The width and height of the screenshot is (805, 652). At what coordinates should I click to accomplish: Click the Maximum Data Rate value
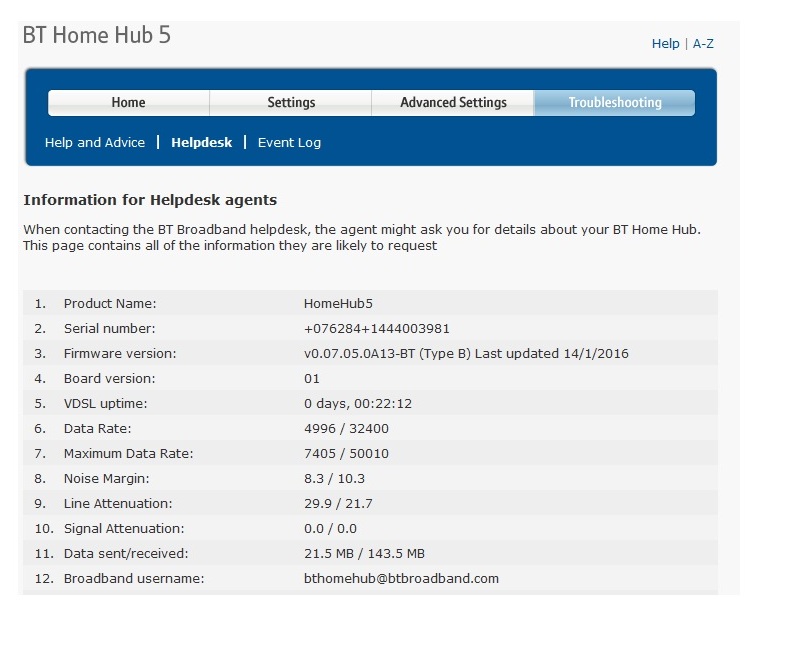tap(346, 453)
